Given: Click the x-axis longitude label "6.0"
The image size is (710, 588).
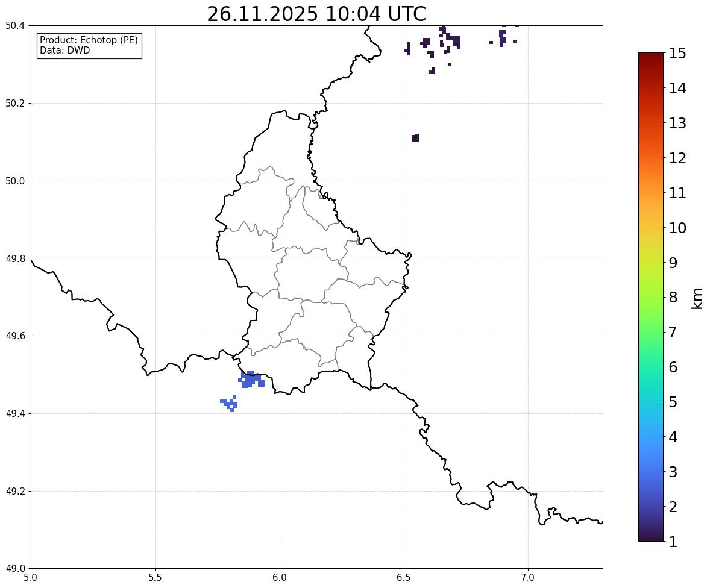Looking at the screenshot, I should 280,578.
